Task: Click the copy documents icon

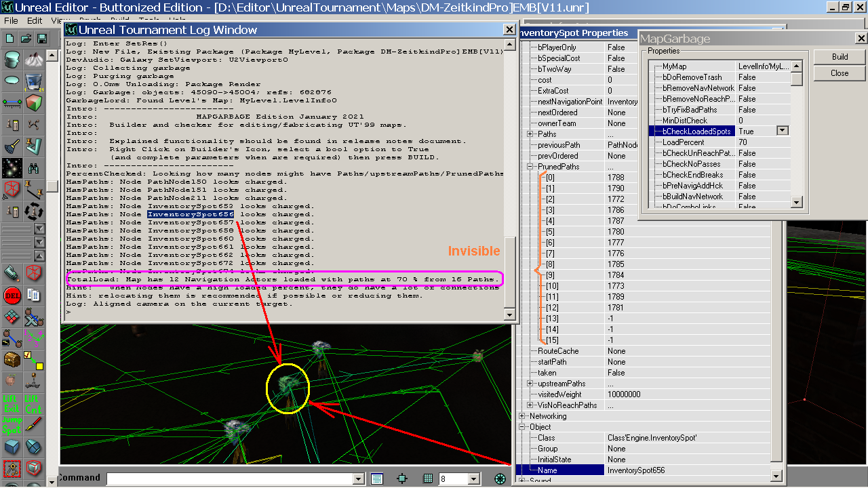Action: (x=33, y=296)
